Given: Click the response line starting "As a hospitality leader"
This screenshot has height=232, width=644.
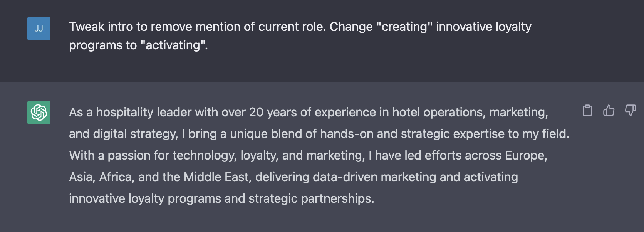Looking at the screenshot, I should tap(309, 112).
